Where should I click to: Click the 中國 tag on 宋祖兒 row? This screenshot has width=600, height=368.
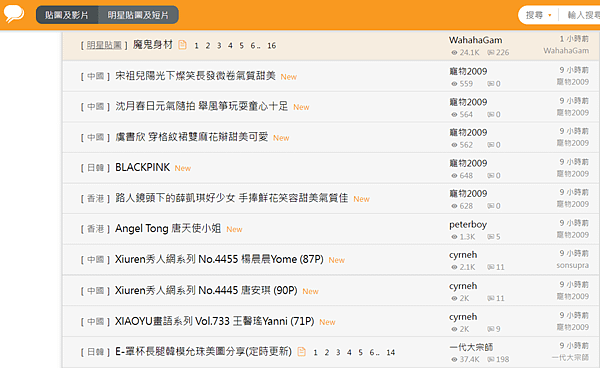pos(95,76)
